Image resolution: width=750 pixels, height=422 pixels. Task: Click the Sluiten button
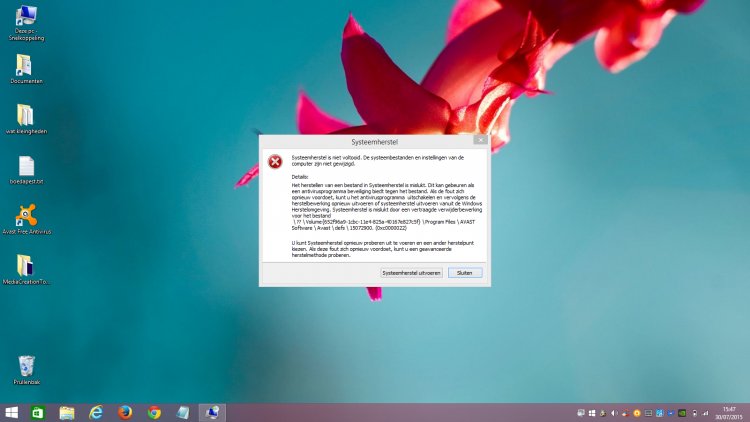(x=465, y=273)
